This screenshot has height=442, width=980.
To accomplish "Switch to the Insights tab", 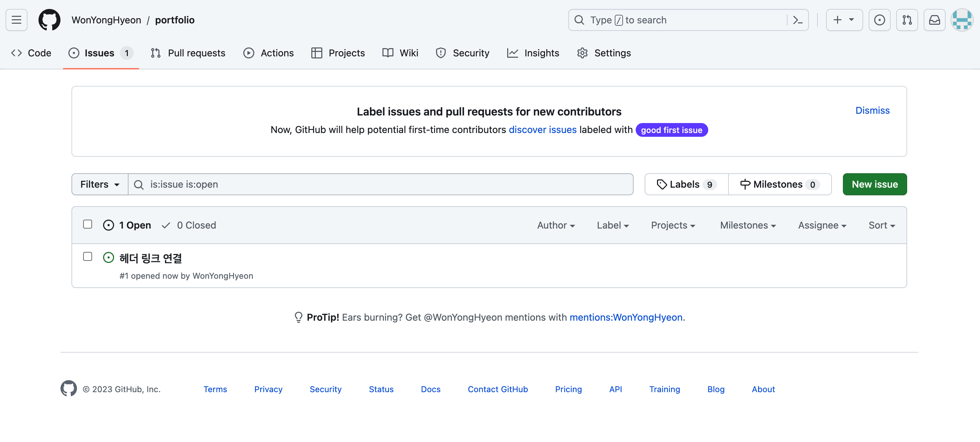I will (x=533, y=53).
